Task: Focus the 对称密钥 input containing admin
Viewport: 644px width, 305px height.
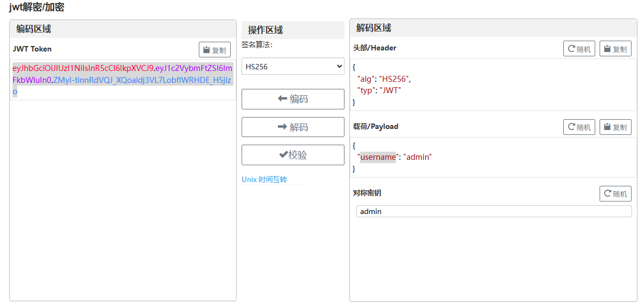Action: coord(494,211)
